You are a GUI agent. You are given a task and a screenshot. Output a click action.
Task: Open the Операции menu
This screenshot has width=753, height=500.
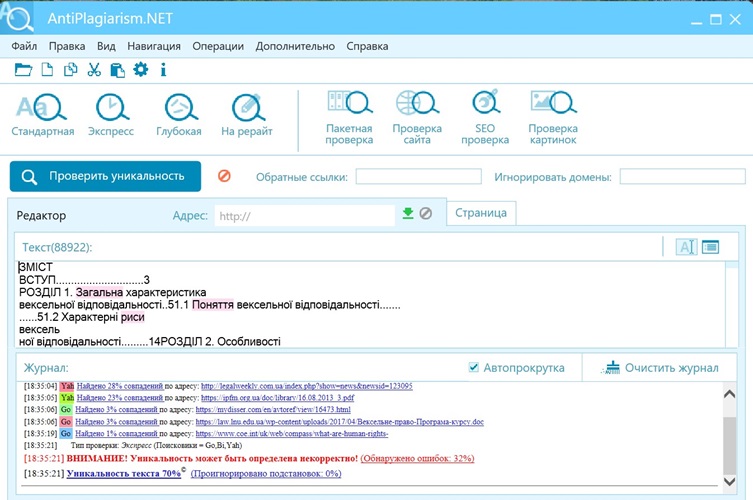(218, 46)
